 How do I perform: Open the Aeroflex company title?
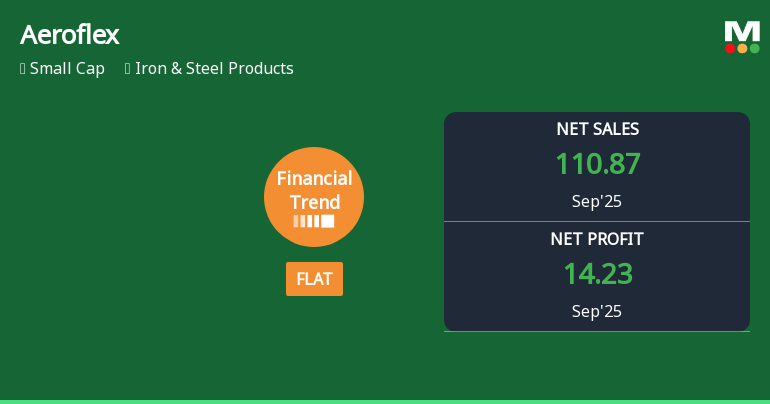[70, 35]
